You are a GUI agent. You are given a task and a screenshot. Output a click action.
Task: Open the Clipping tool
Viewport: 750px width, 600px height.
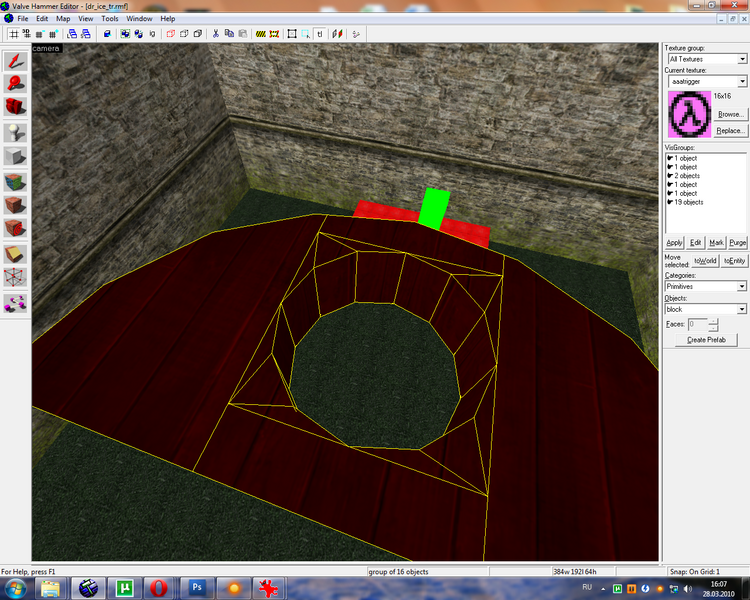[x=15, y=254]
